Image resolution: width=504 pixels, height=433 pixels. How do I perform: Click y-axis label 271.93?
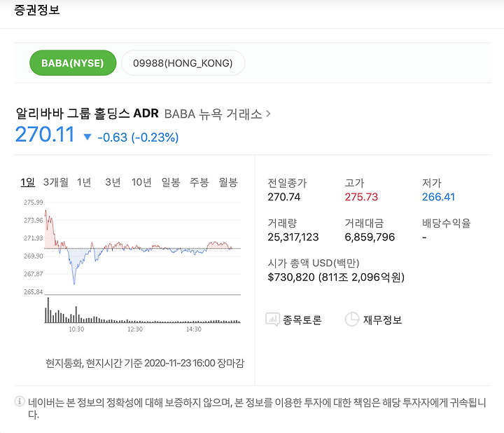click(x=33, y=238)
